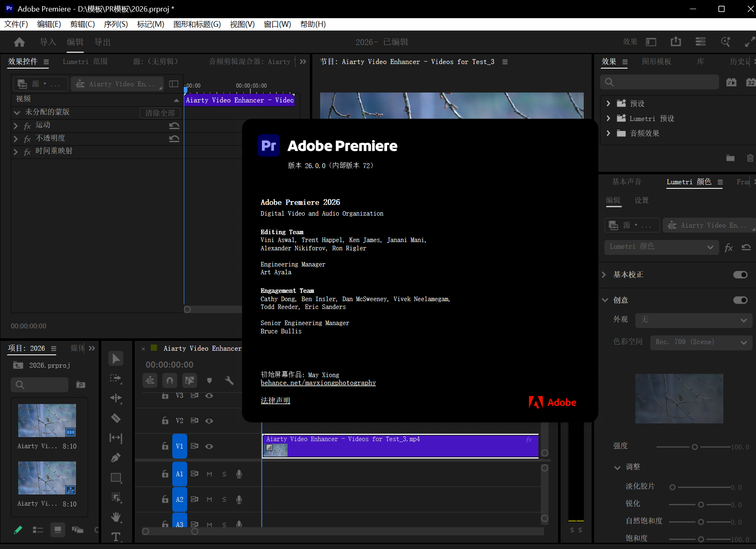Expand Audio Effects folder

click(608, 133)
